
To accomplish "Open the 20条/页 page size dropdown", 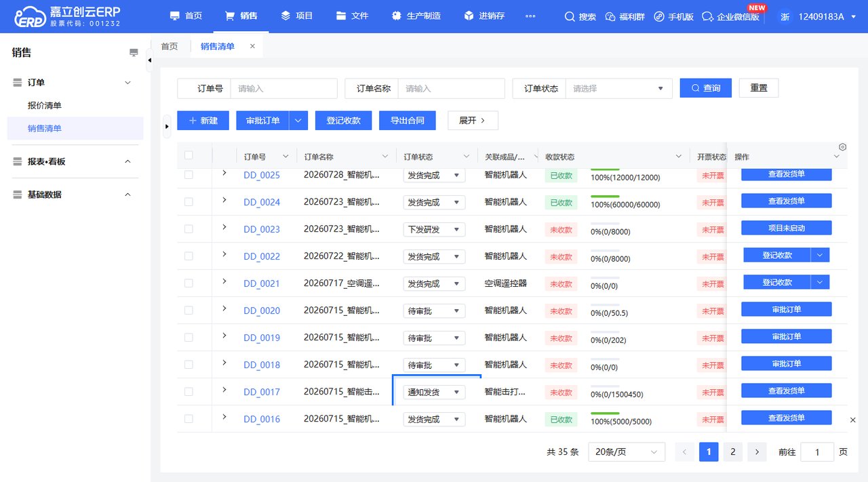I will click(627, 452).
